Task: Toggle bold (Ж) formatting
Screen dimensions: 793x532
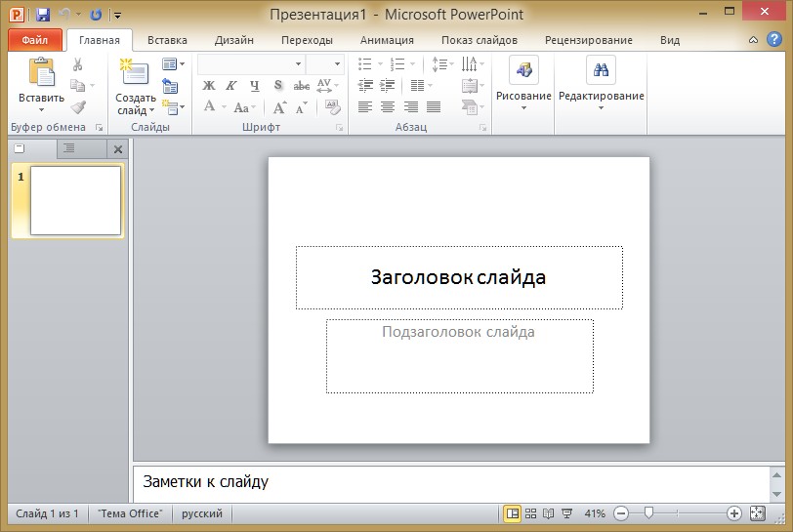Action: click(208, 86)
